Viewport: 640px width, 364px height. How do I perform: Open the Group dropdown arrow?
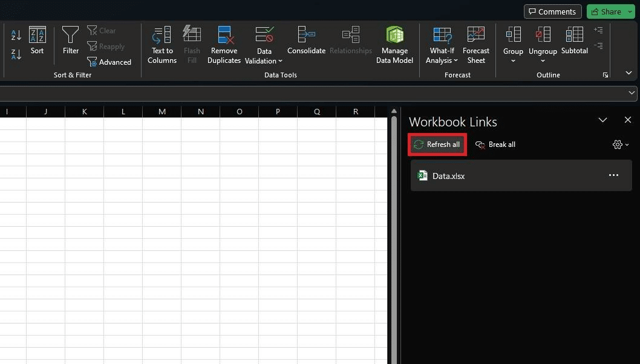pyautogui.click(x=513, y=60)
